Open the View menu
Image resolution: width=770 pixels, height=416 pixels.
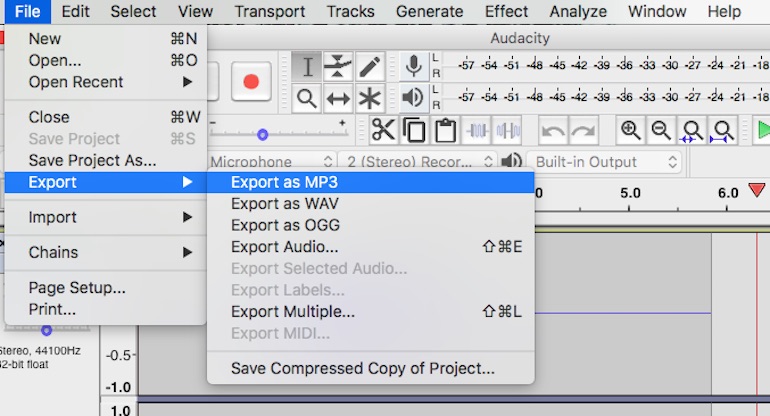pyautogui.click(x=195, y=11)
